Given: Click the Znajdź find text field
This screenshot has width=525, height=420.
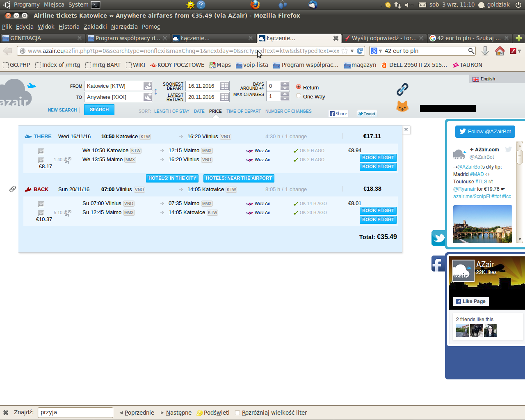Looking at the screenshot, I should [75, 413].
